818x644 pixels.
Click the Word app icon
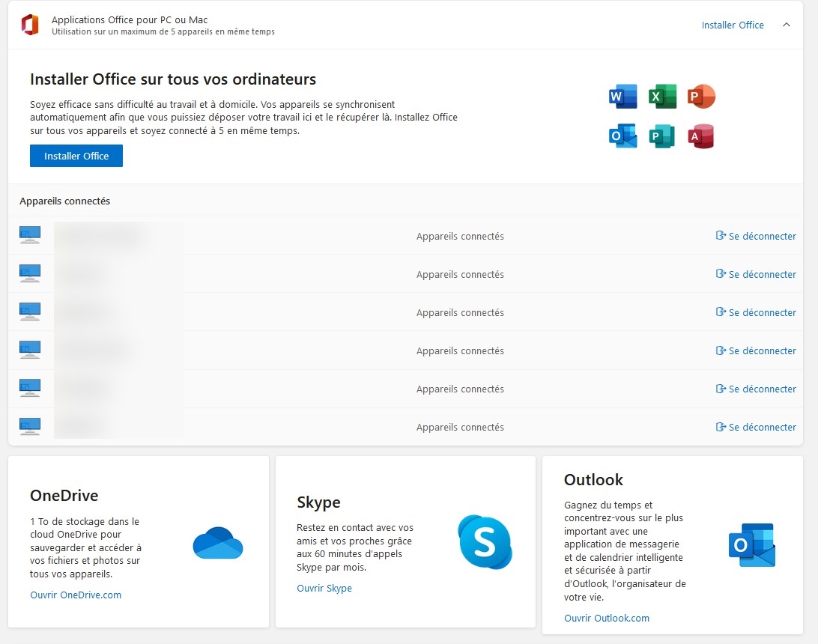pyautogui.click(x=623, y=97)
